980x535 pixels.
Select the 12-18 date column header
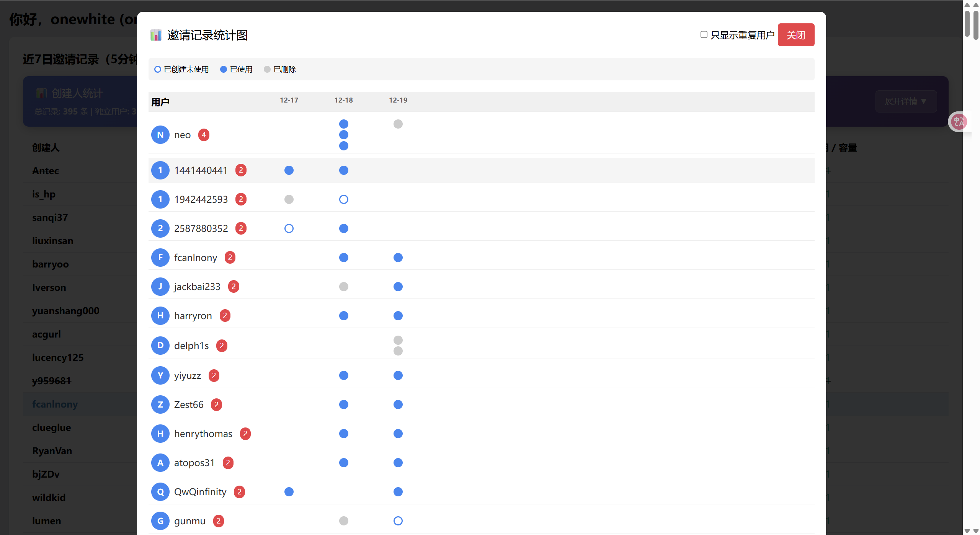point(344,100)
